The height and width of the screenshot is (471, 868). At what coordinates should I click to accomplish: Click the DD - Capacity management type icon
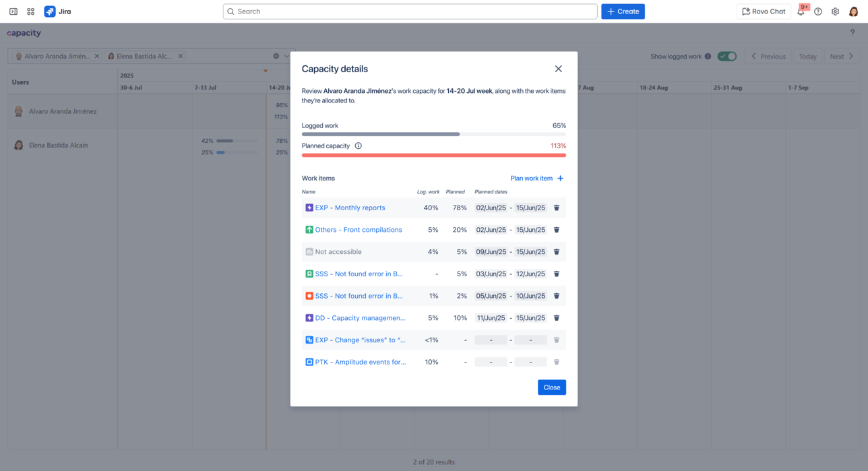tap(309, 318)
